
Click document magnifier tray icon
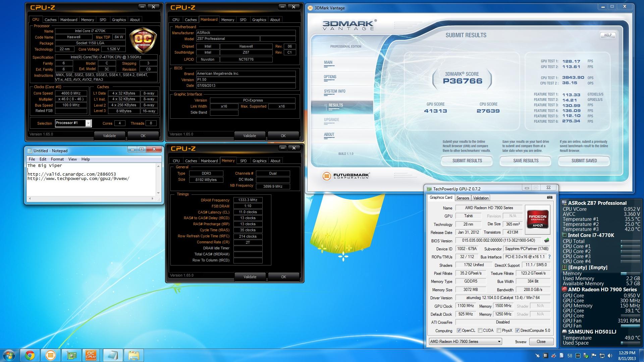click(x=561, y=356)
